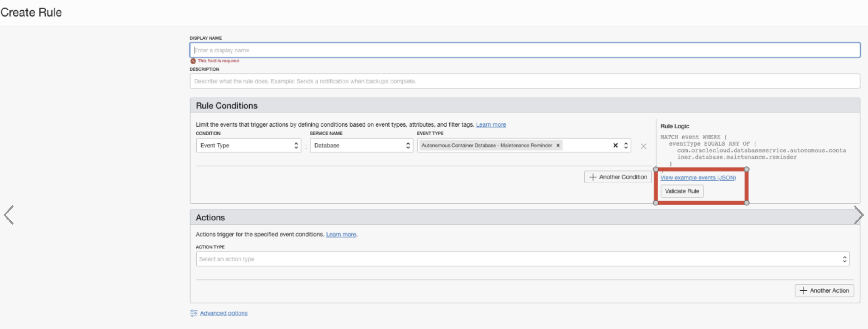Click the next slide right arrow
The image size is (868, 329).
858,215
